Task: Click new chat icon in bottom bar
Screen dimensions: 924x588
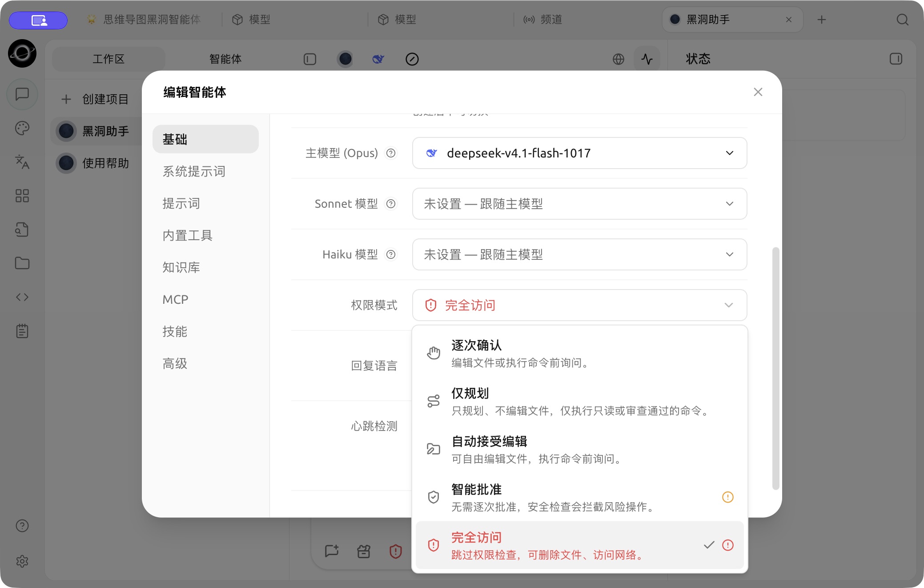Action: pyautogui.click(x=332, y=552)
